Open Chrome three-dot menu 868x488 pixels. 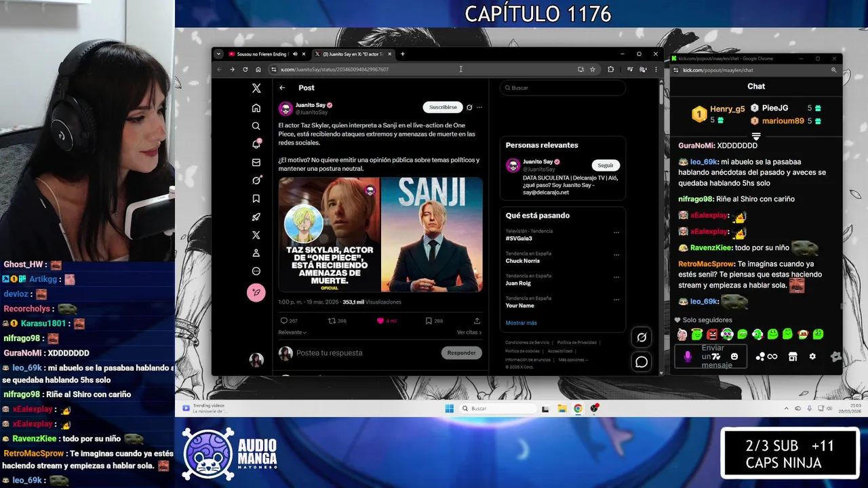point(655,69)
